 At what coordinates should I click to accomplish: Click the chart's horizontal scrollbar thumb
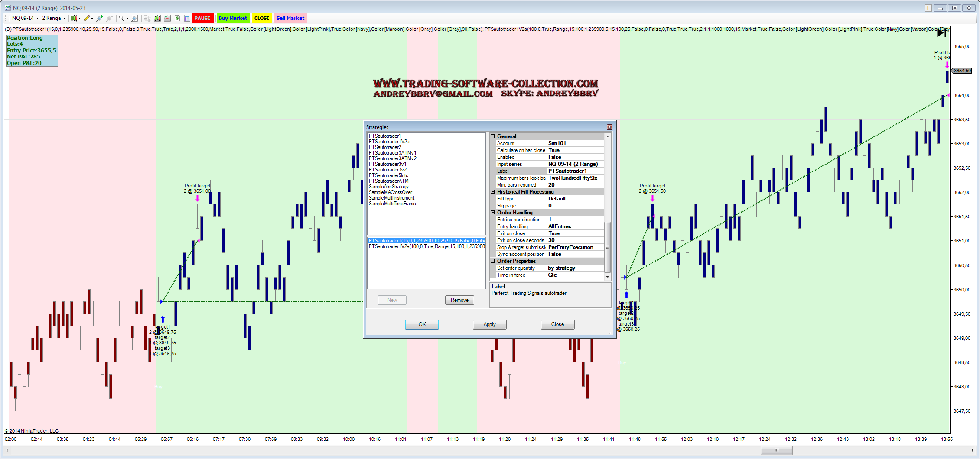click(x=776, y=450)
